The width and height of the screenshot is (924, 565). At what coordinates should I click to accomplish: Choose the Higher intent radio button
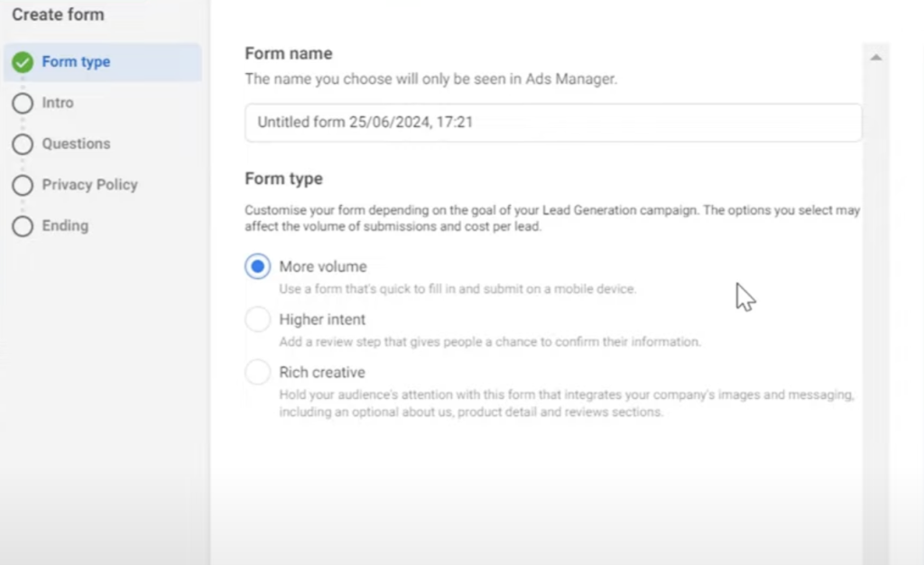(x=258, y=320)
